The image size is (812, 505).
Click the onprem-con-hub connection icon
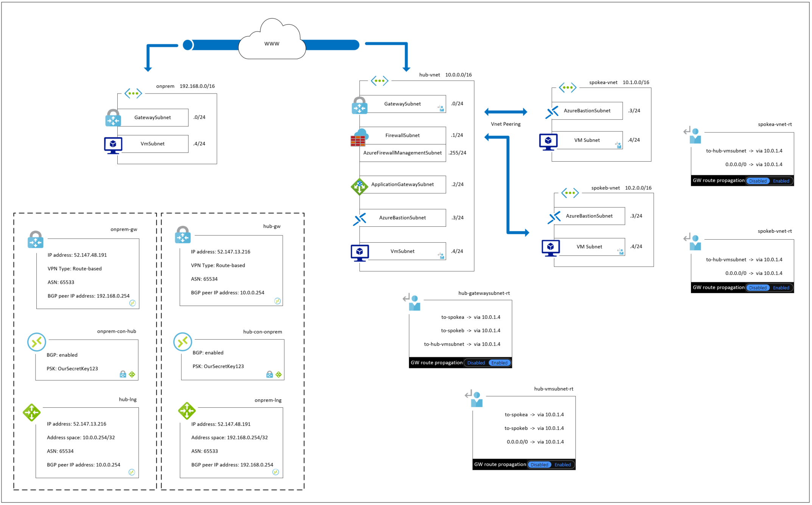click(37, 342)
